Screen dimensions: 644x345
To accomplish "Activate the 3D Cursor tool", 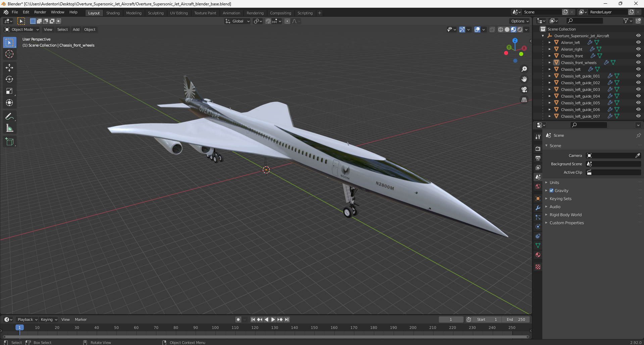I will click(9, 54).
